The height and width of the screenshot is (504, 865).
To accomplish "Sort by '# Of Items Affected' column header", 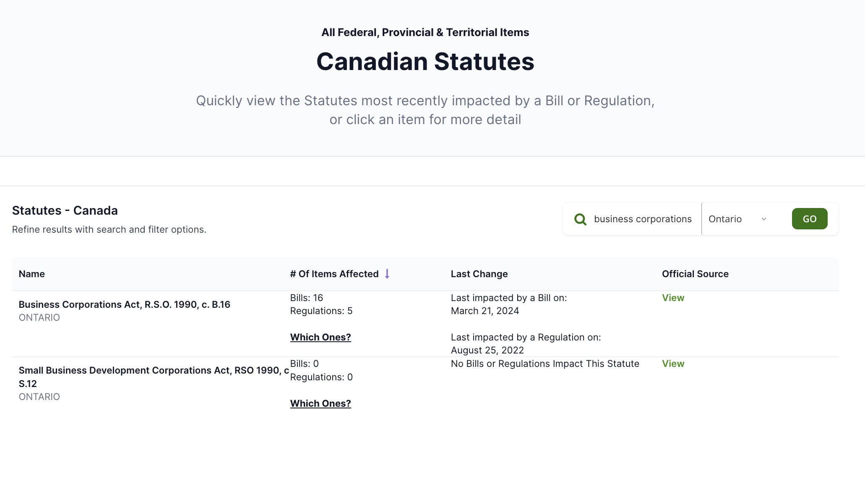I will click(x=334, y=274).
